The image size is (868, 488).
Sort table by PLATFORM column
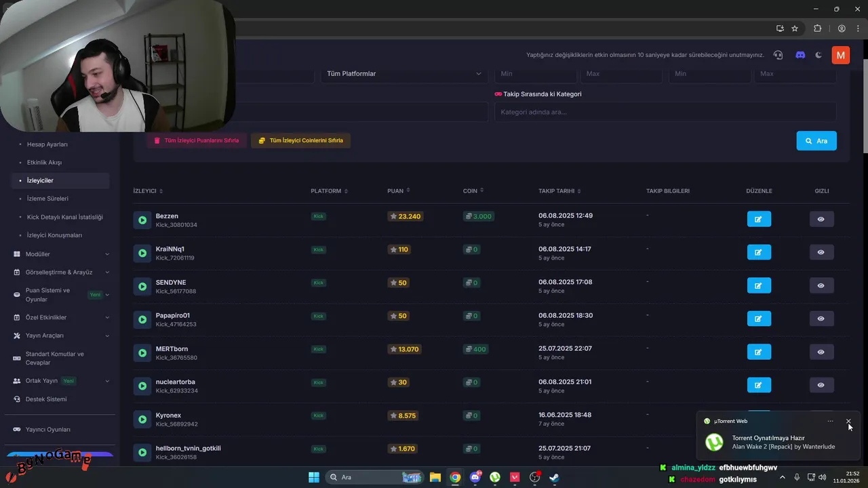329,191
